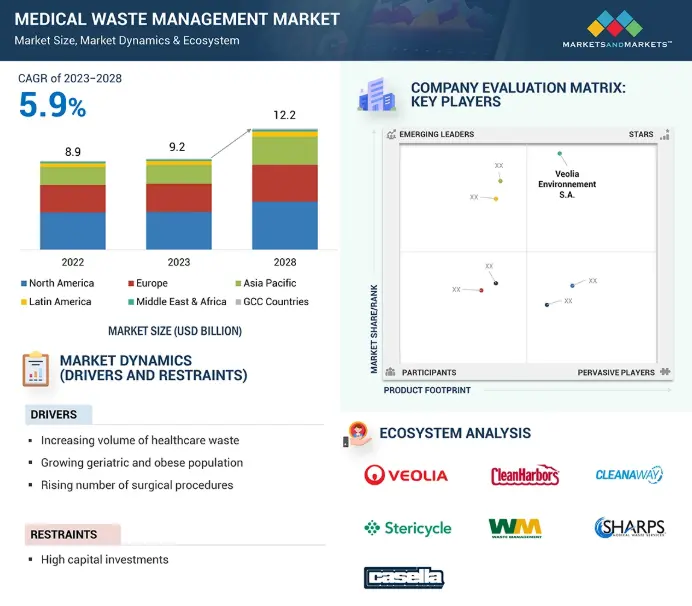Click the DRIVERS heading tab
The width and height of the screenshot is (692, 606).
pos(59,414)
